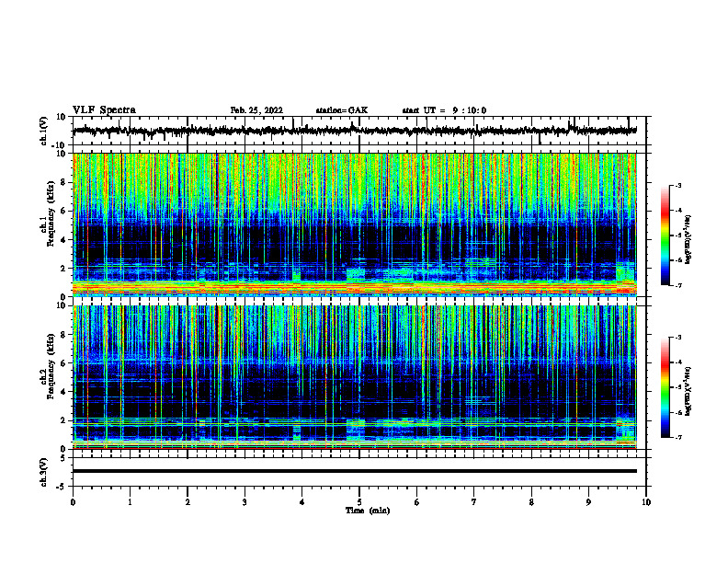Select the "start UT = 9:10:0" text
Screen dimensions: 728x563
444,110
